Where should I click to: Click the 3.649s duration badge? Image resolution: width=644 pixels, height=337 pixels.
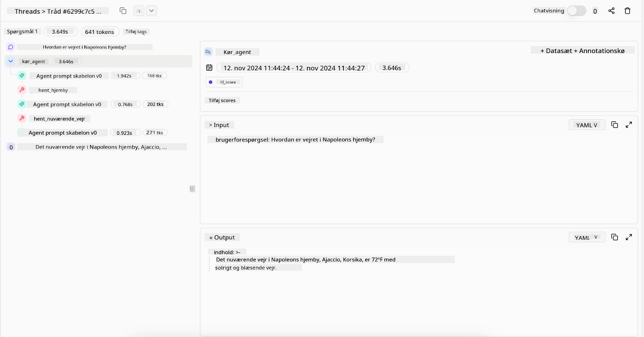pyautogui.click(x=60, y=32)
